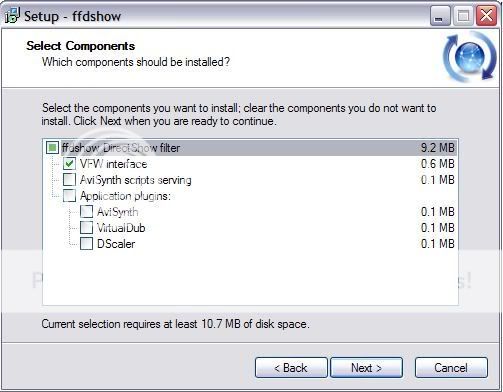
Task: Cancel the ffdshow setup
Action: tap(451, 368)
